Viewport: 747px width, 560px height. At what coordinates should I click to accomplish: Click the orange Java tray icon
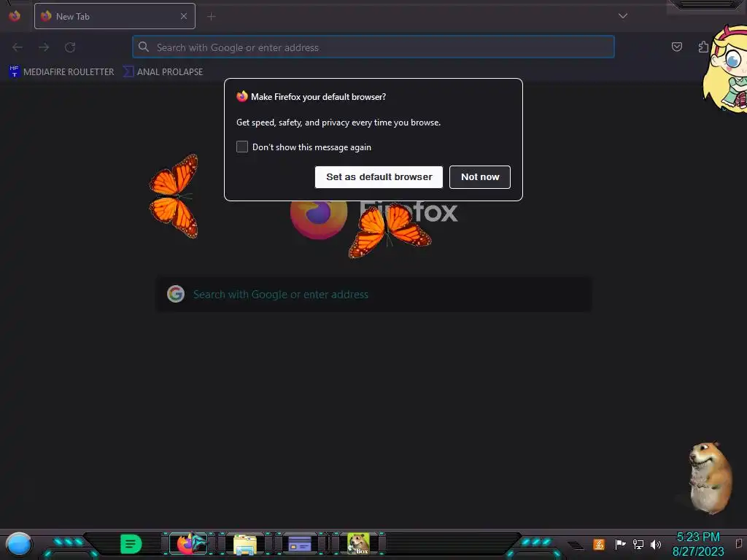[x=599, y=544]
